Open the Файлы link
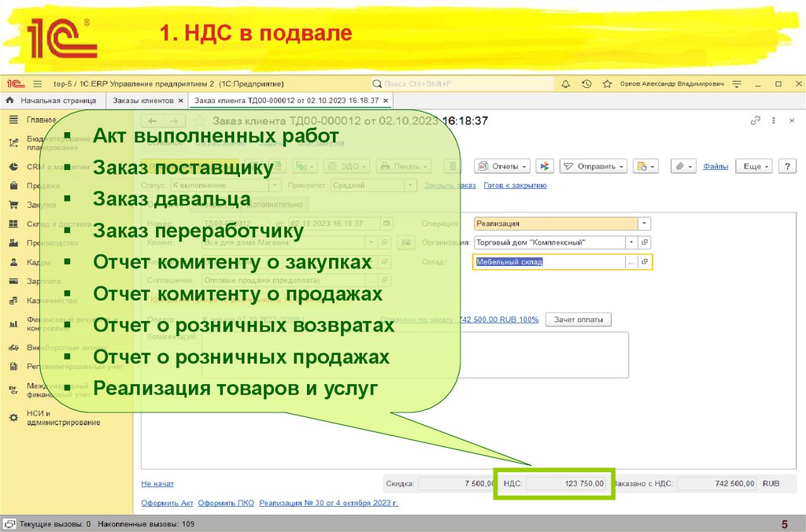806x532 pixels. click(715, 166)
